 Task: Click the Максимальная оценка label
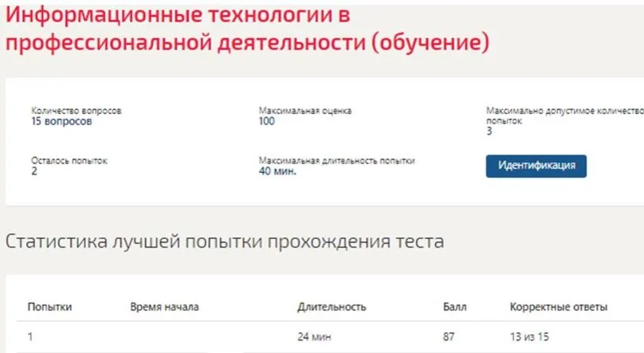[305, 111]
